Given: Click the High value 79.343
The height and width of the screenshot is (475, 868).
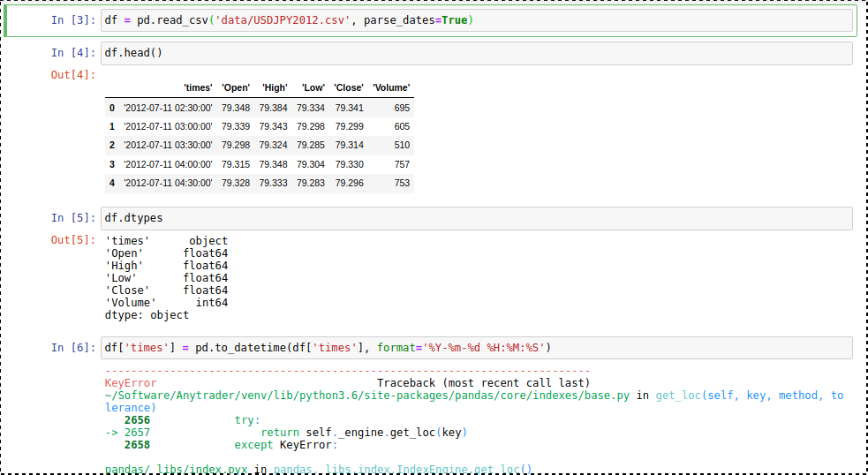Looking at the screenshot, I should click(274, 127).
